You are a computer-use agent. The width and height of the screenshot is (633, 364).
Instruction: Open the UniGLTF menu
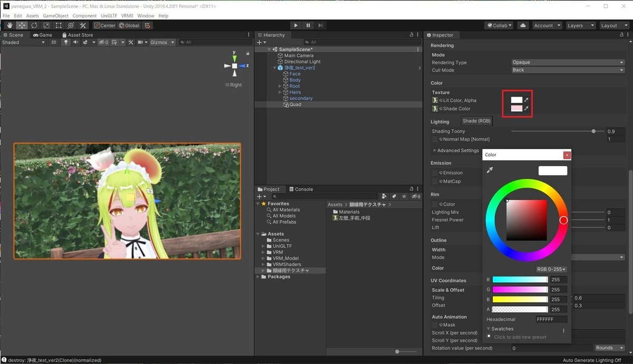(x=110, y=16)
